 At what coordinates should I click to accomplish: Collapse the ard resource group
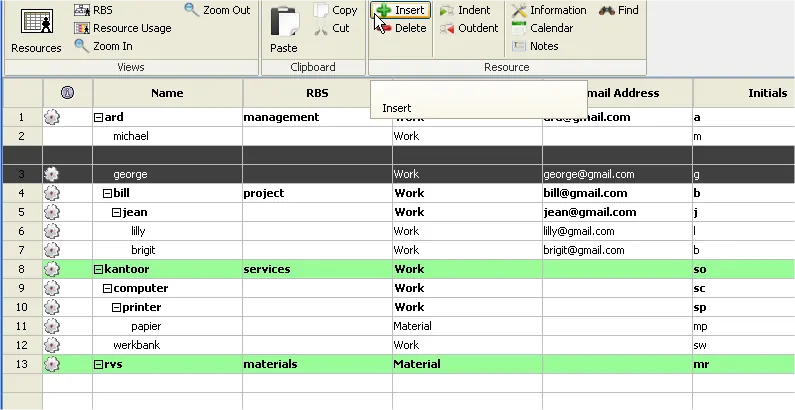pyautogui.click(x=98, y=118)
